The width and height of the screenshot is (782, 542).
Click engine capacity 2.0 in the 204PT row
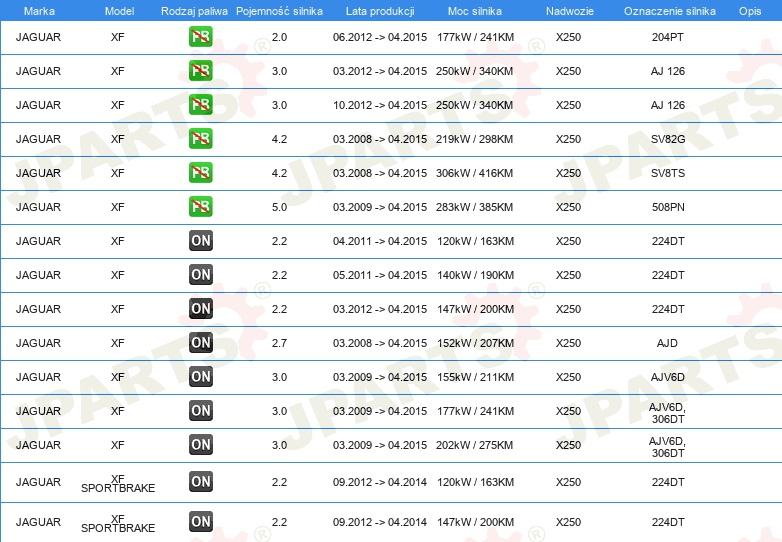[279, 37]
